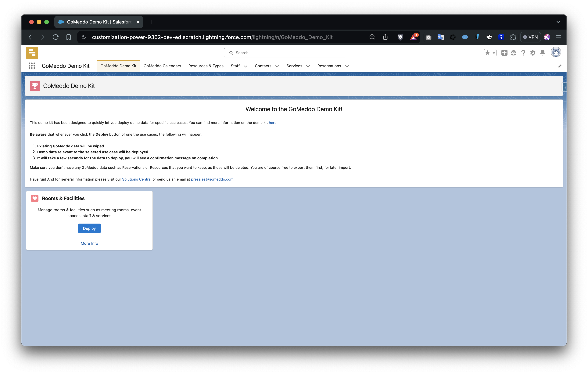Click the Rooms & Facilities heart icon
588x374 pixels.
[34, 198]
